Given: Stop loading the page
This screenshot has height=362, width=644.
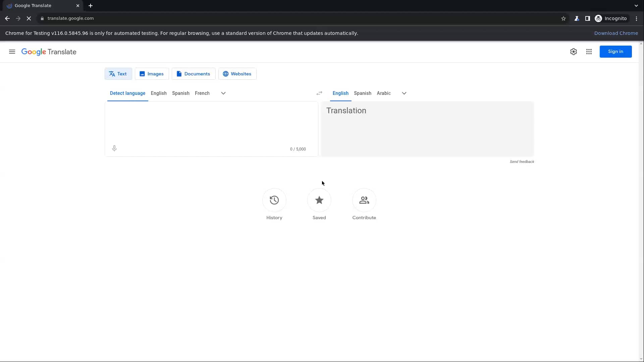Looking at the screenshot, I should coord(29,18).
